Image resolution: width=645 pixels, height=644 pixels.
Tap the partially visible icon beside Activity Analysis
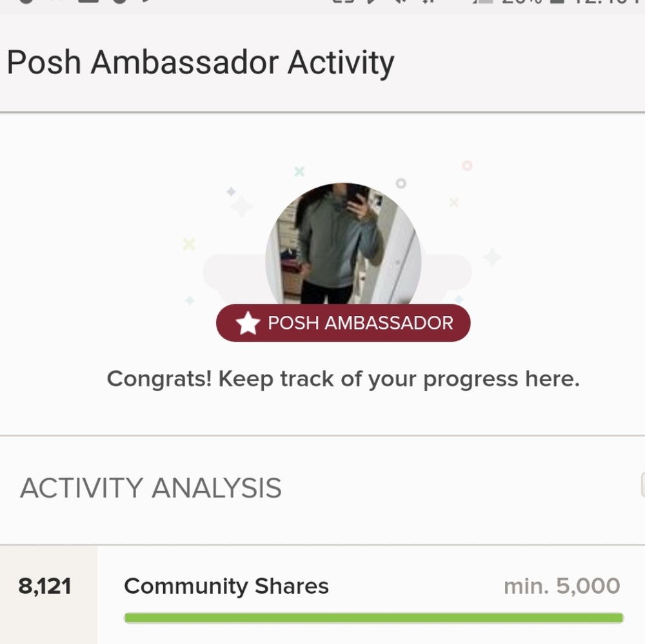642,485
